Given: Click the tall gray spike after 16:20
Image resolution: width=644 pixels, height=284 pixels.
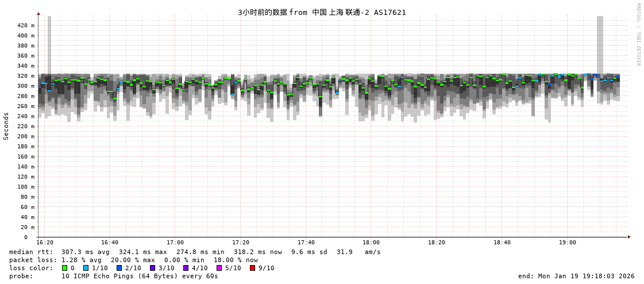Looking at the screenshot, I should click(49, 43).
